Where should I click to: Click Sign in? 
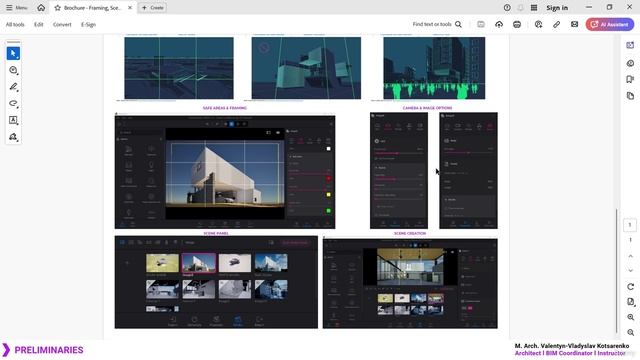point(557,8)
